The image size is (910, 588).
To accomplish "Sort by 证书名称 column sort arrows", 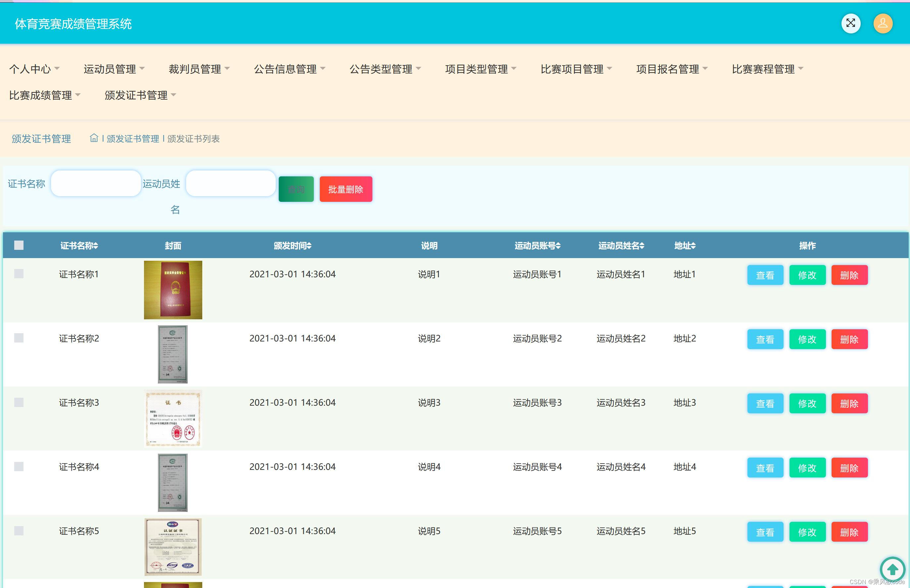I will click(96, 246).
